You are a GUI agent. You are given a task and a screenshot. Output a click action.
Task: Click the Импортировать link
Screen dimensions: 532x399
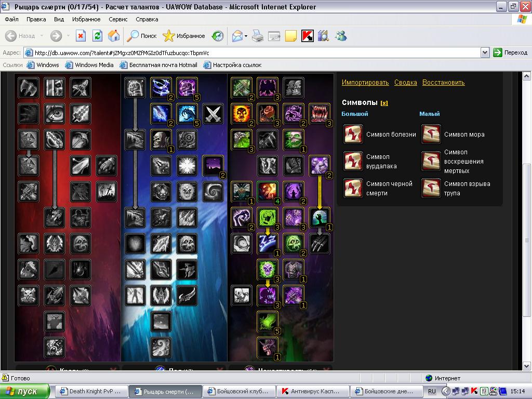point(365,82)
